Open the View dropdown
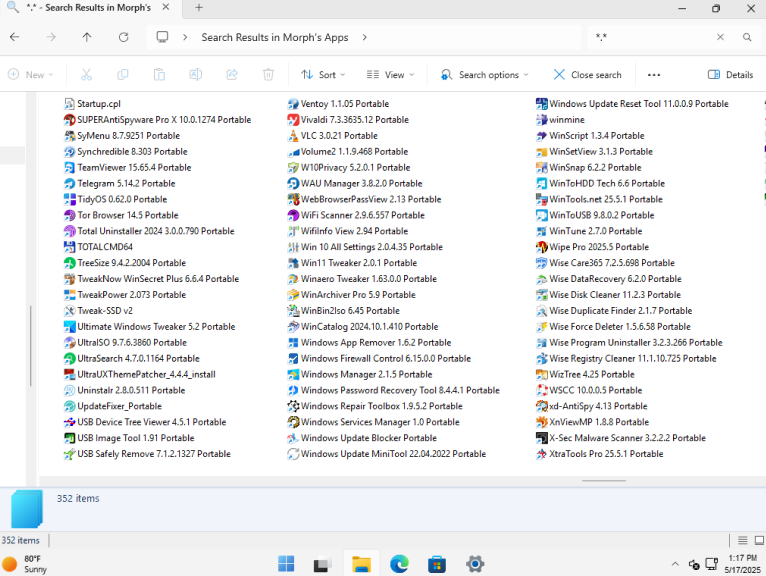The width and height of the screenshot is (766, 576). (x=390, y=75)
